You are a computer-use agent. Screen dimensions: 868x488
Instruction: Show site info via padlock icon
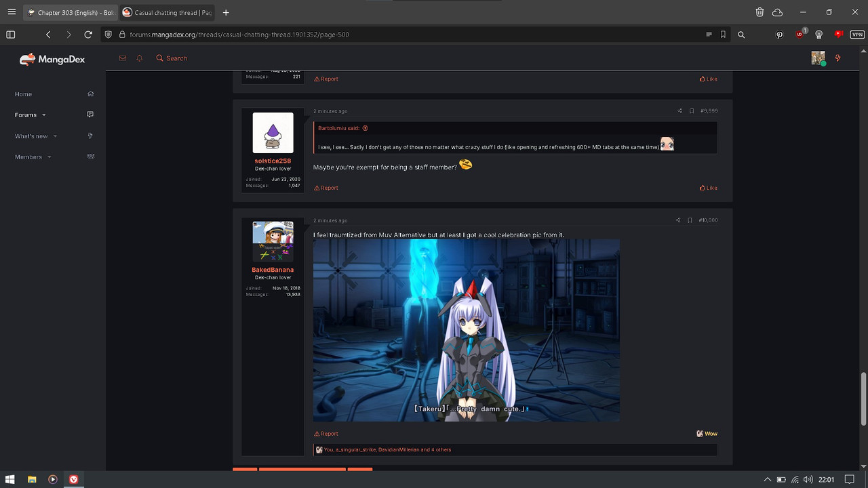click(x=122, y=35)
